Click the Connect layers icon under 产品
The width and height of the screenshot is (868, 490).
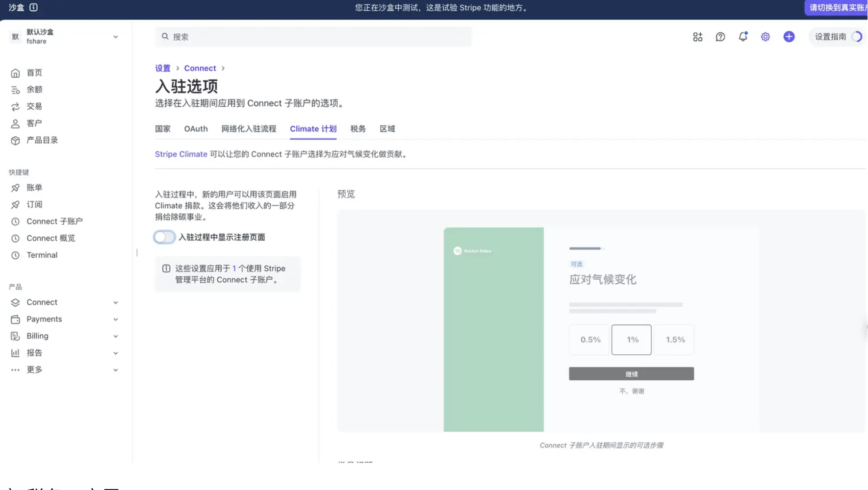tap(16, 302)
